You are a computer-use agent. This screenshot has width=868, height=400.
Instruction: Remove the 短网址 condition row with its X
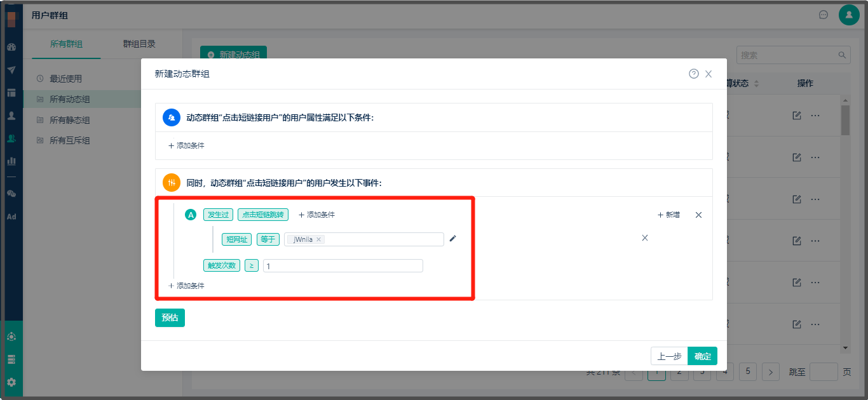click(644, 237)
